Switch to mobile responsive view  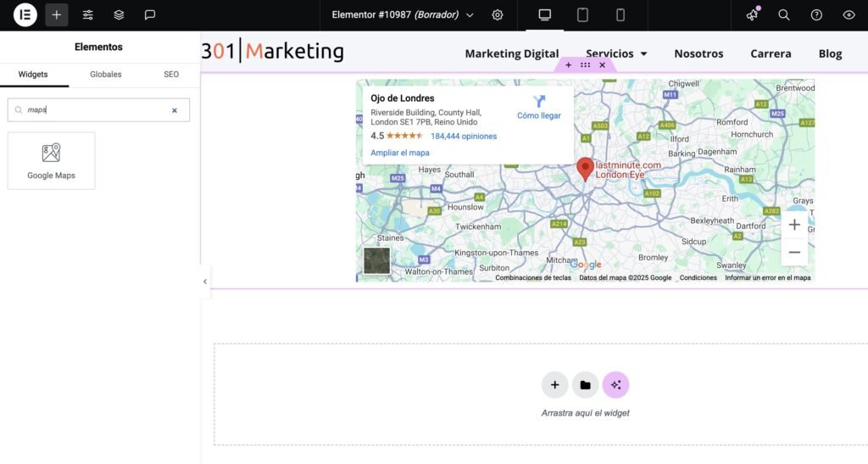click(620, 15)
